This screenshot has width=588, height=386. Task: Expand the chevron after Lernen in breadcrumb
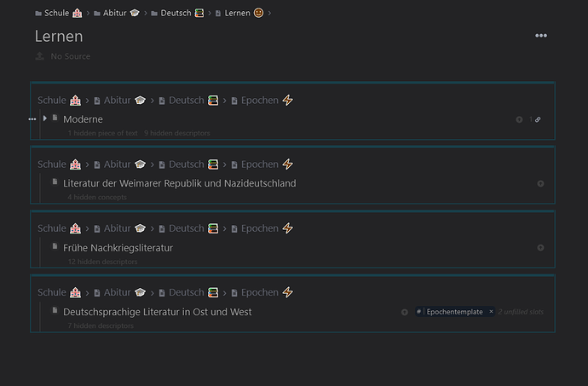tap(269, 13)
